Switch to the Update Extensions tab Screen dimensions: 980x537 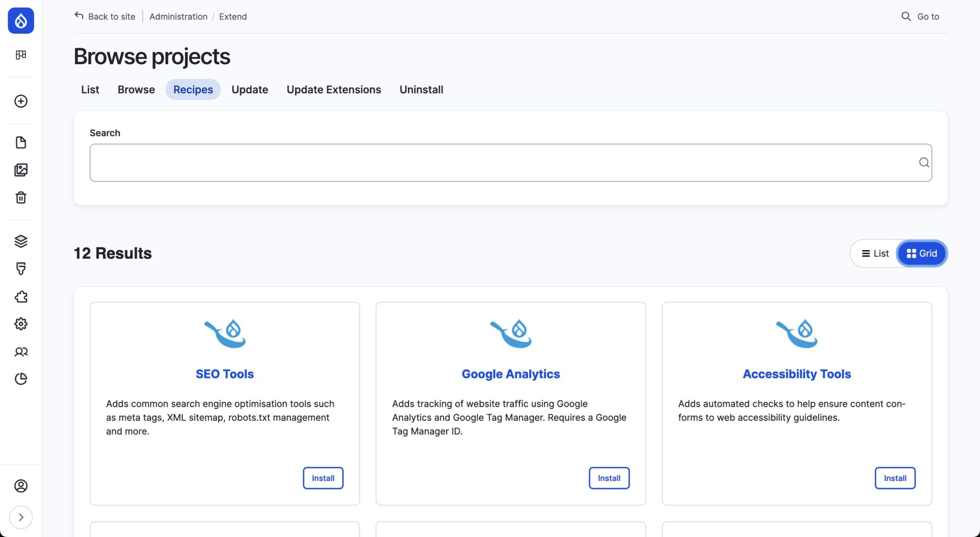pos(334,89)
